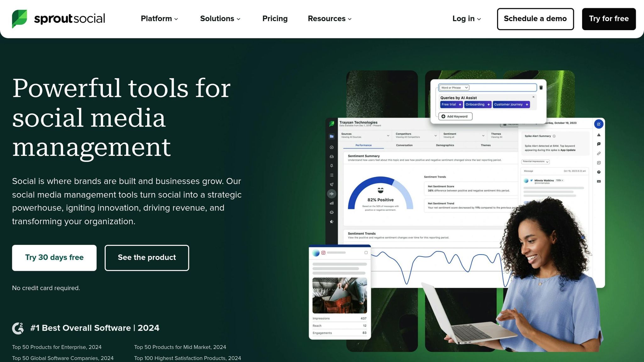
Task: Click the trash icon beside keyword field
Action: coord(541,88)
